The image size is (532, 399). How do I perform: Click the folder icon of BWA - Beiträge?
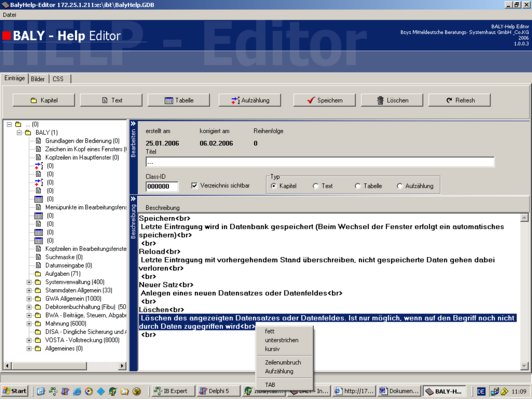click(38, 315)
